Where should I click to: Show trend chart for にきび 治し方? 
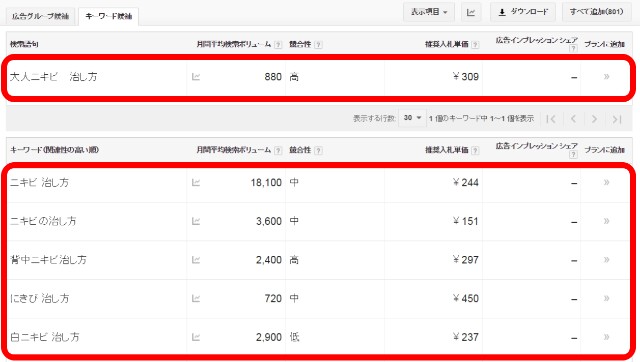[x=196, y=299]
